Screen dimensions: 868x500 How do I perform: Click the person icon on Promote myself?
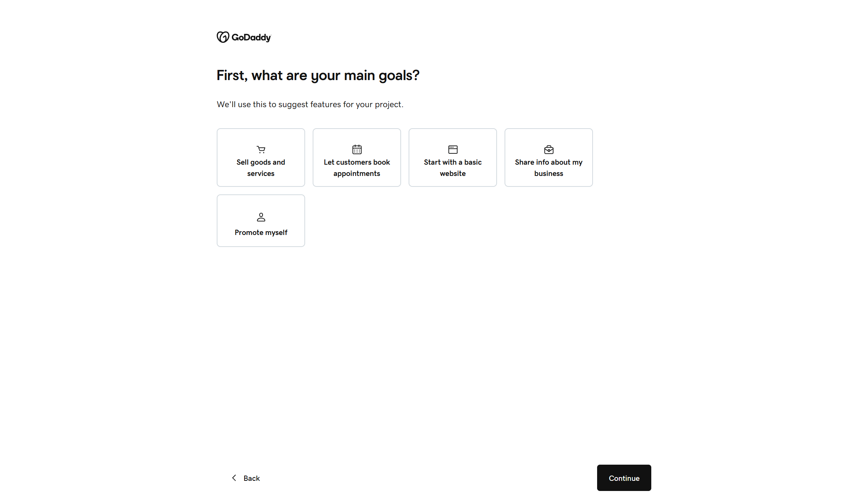pyautogui.click(x=261, y=217)
